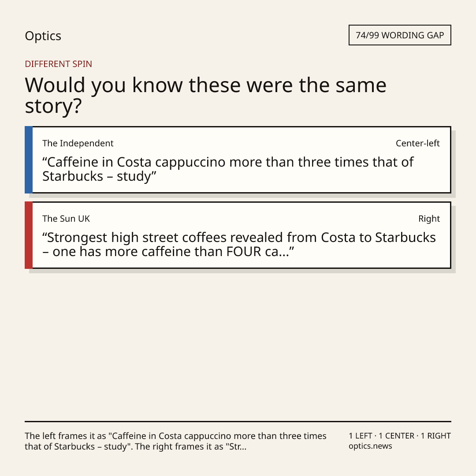Click the Right bias label
The image size is (476, 476).
click(x=429, y=219)
